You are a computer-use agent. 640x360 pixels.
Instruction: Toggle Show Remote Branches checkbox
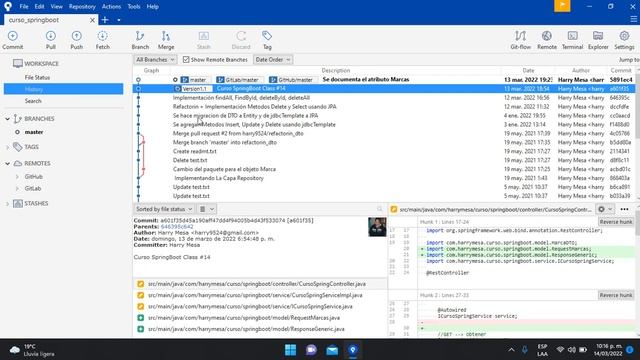(x=186, y=60)
